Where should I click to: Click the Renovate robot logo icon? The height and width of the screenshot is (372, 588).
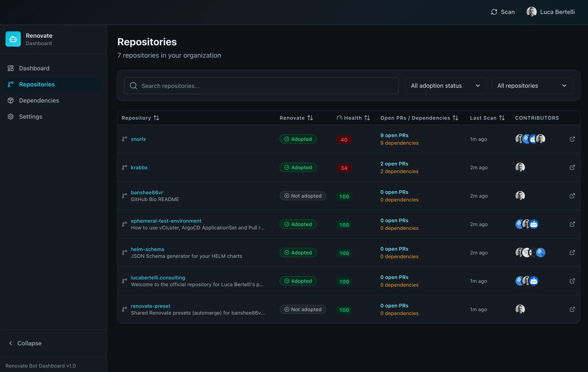click(13, 39)
